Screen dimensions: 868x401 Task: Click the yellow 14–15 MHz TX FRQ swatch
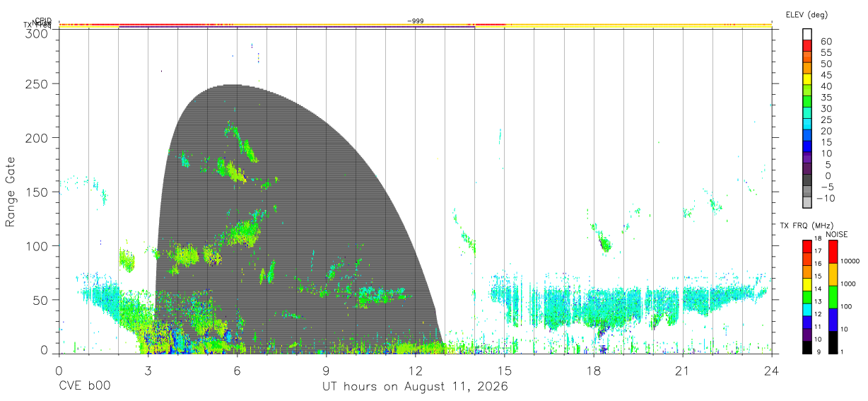807,284
